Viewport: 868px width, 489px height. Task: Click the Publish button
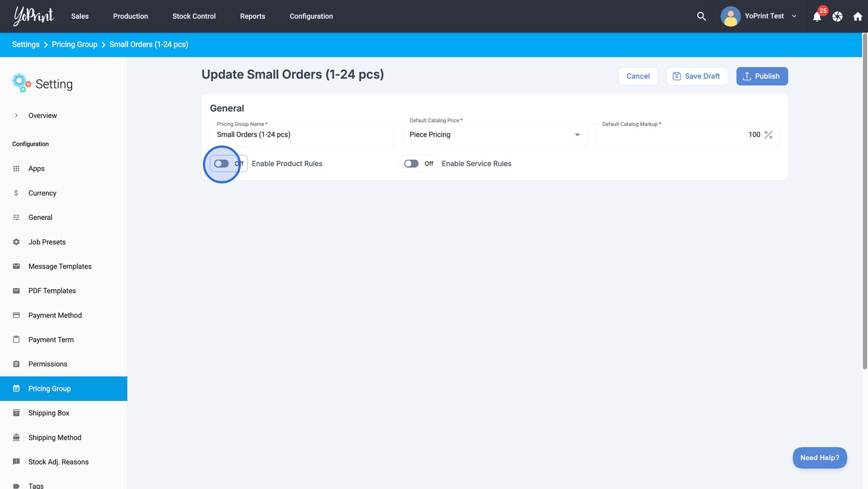click(x=762, y=77)
